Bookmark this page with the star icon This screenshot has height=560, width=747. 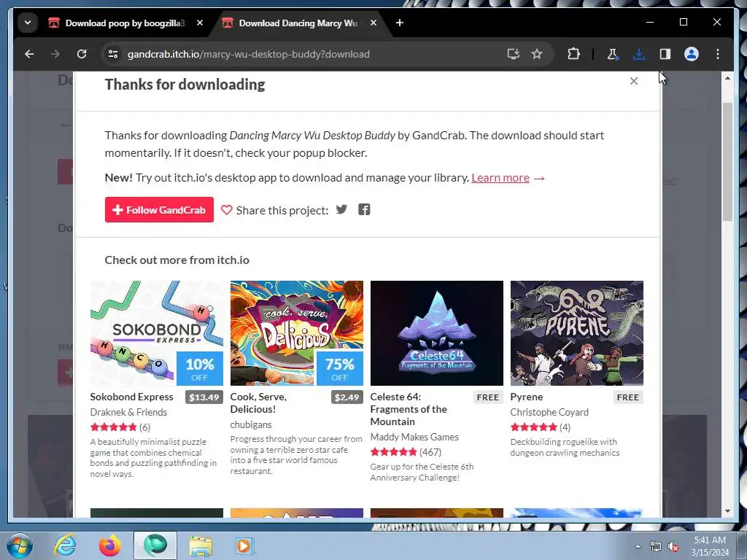[537, 54]
